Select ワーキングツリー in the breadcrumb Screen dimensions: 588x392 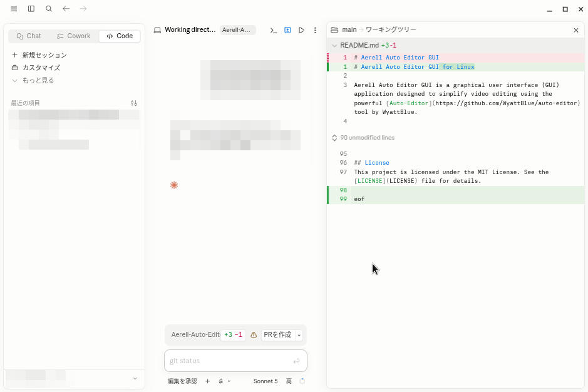(x=391, y=29)
